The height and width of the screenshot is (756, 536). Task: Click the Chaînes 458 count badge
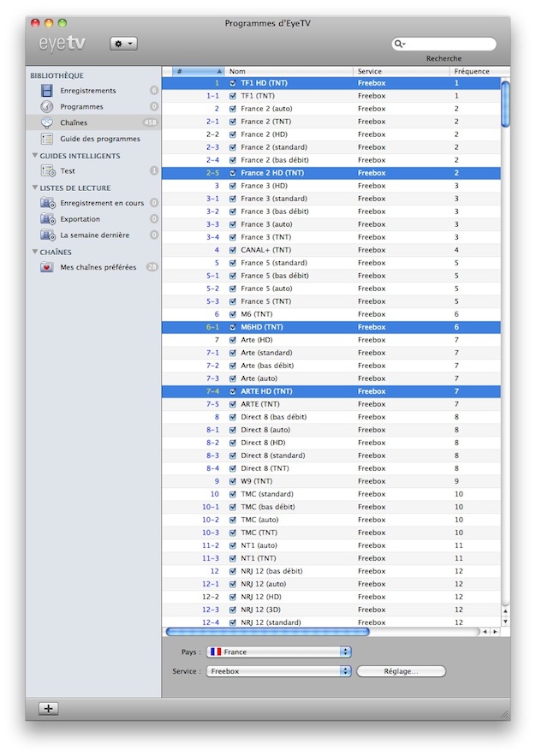point(151,122)
